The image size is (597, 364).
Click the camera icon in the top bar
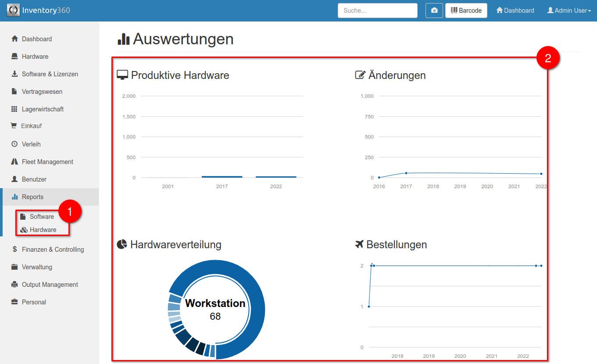[x=434, y=10]
